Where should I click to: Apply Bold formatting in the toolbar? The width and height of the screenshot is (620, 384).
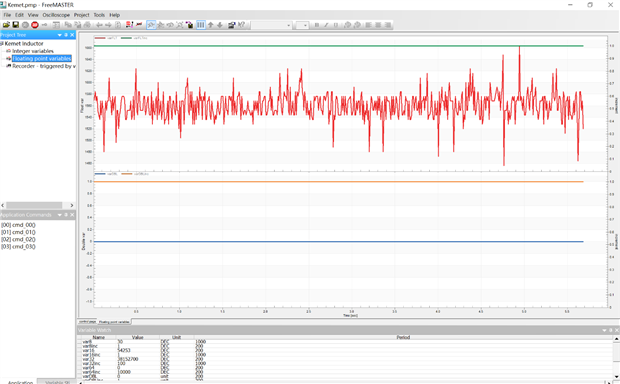coord(316,25)
